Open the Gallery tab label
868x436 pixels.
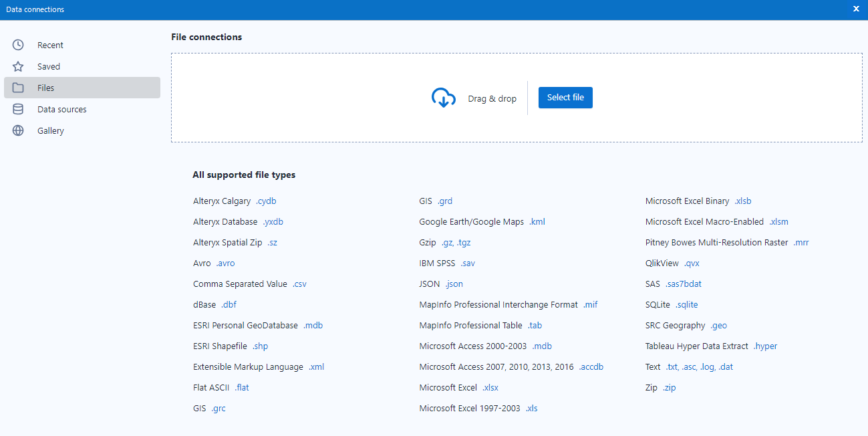(51, 130)
